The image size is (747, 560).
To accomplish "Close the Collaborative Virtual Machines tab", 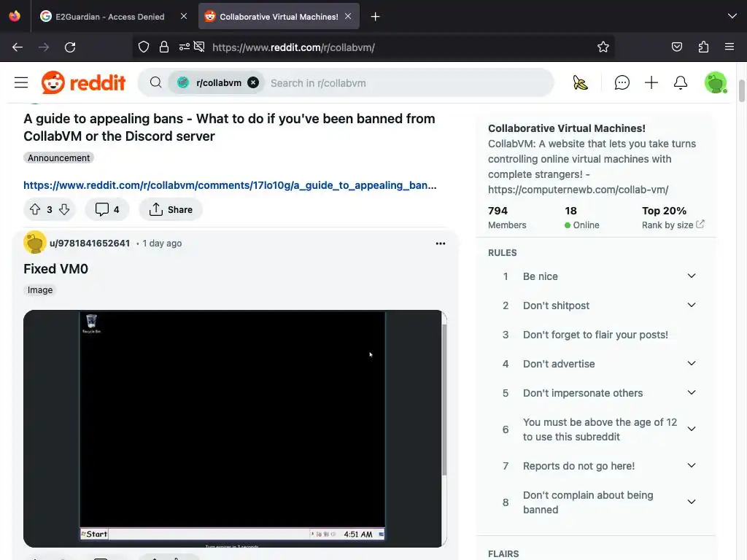I will pyautogui.click(x=348, y=16).
